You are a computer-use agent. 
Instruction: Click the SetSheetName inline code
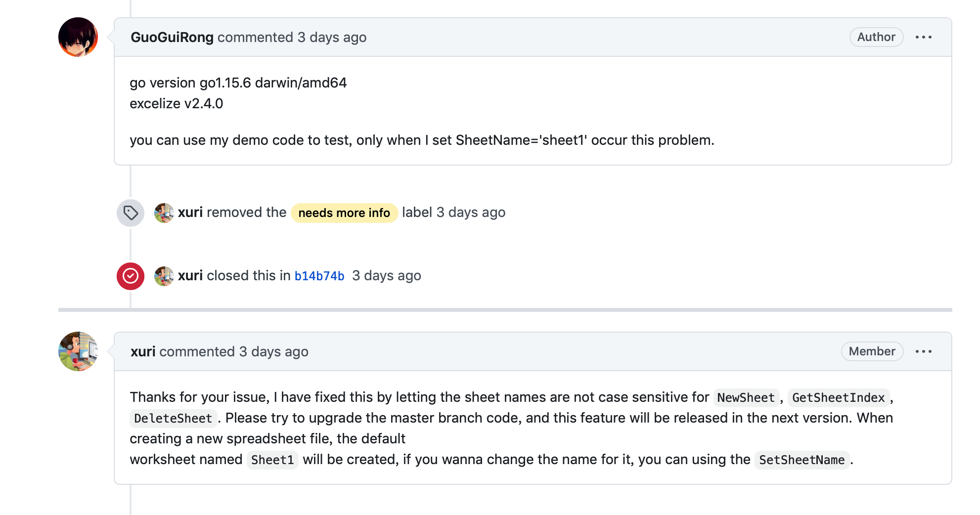pos(802,460)
